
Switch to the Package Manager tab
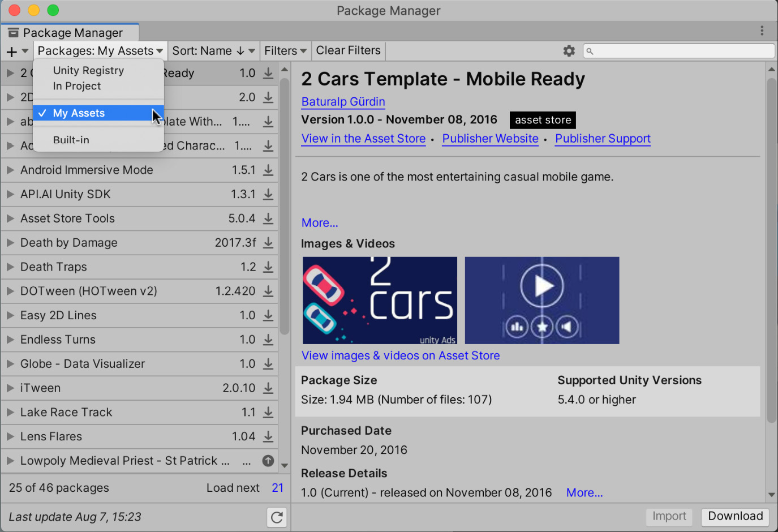(70, 33)
